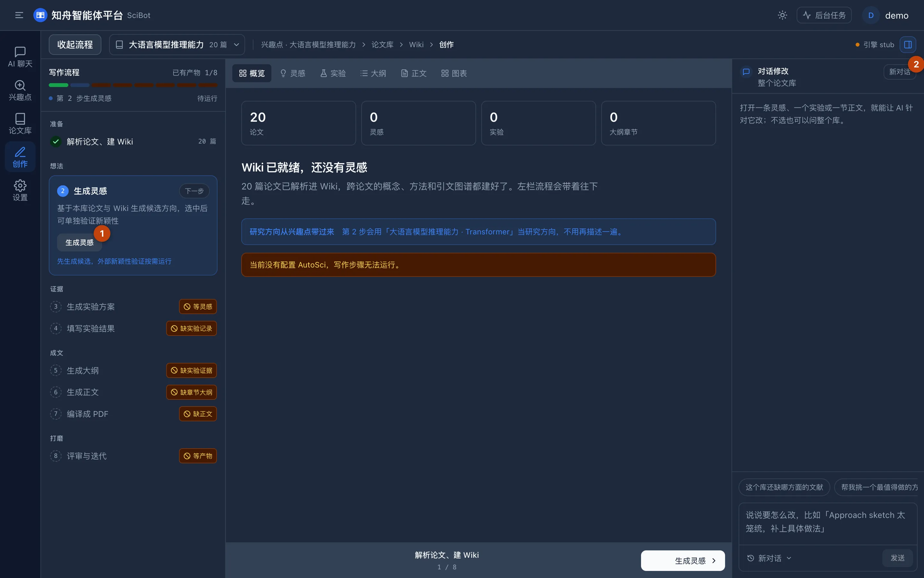This screenshot has width=924, height=578.
Task: Open 设置 settings in sidebar
Action: (x=20, y=190)
